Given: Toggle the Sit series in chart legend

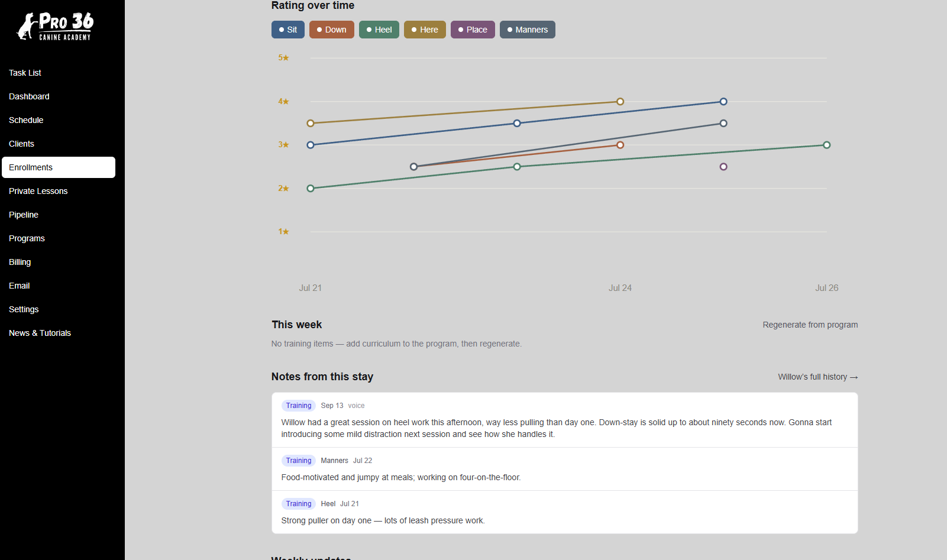Looking at the screenshot, I should (288, 30).
